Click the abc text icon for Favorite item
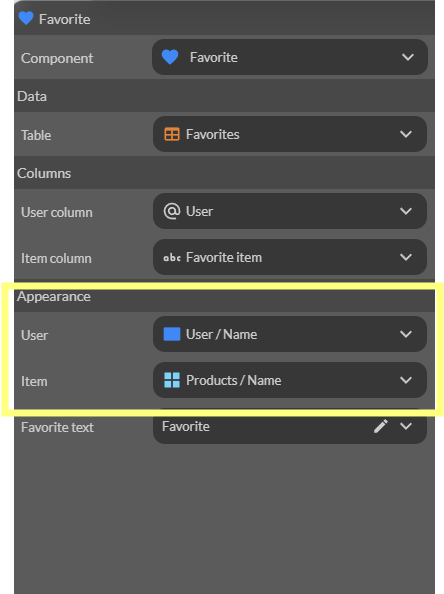Image resolution: width=444 pixels, height=594 pixels. coord(172,258)
